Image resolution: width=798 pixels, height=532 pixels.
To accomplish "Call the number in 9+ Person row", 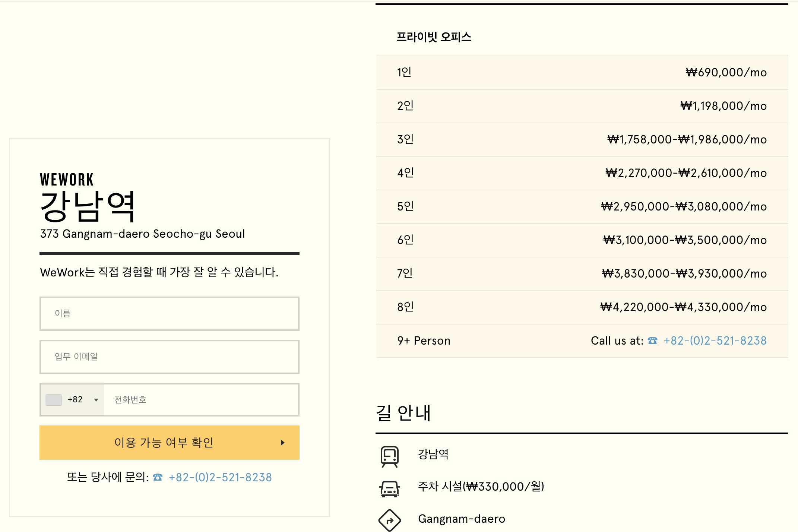I will click(715, 341).
